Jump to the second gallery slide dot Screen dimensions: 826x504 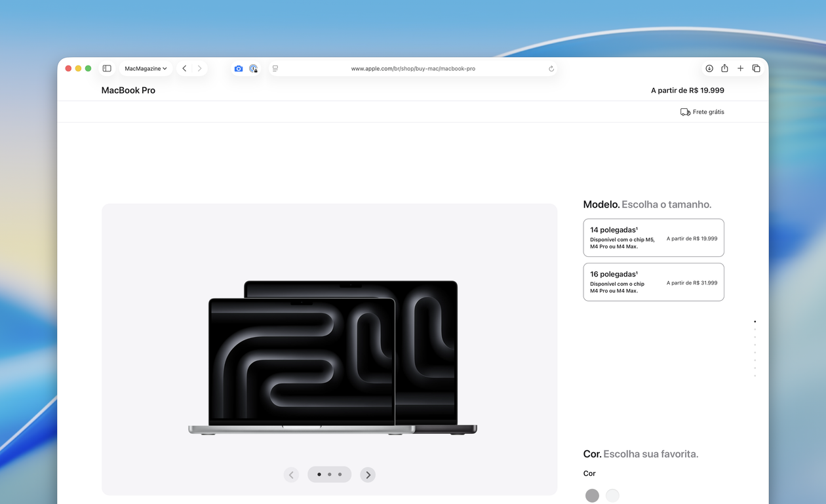329,475
